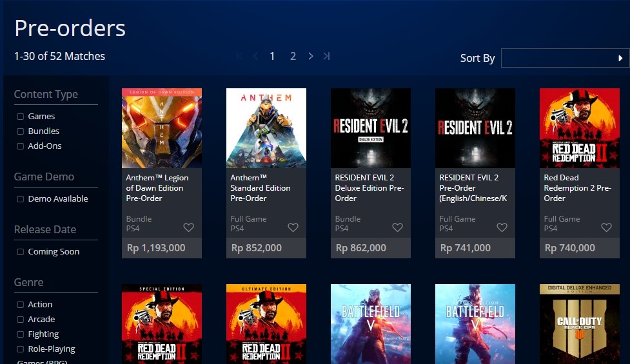Check Coming Soon release date
The width and height of the screenshot is (630, 364).
point(20,252)
